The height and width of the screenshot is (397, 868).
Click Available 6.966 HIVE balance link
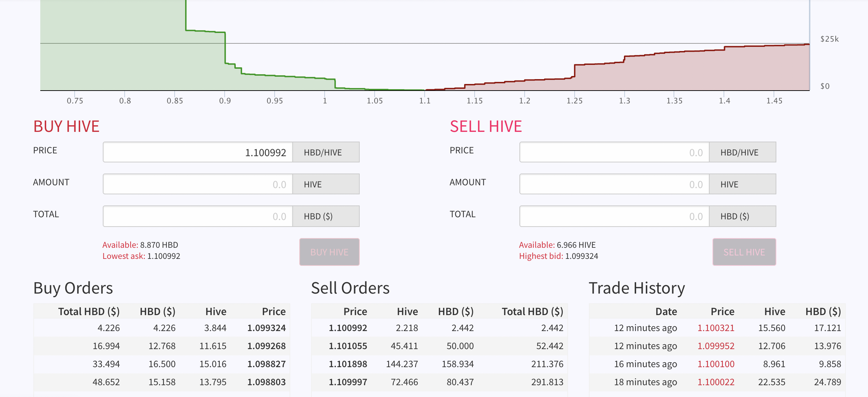(557, 245)
